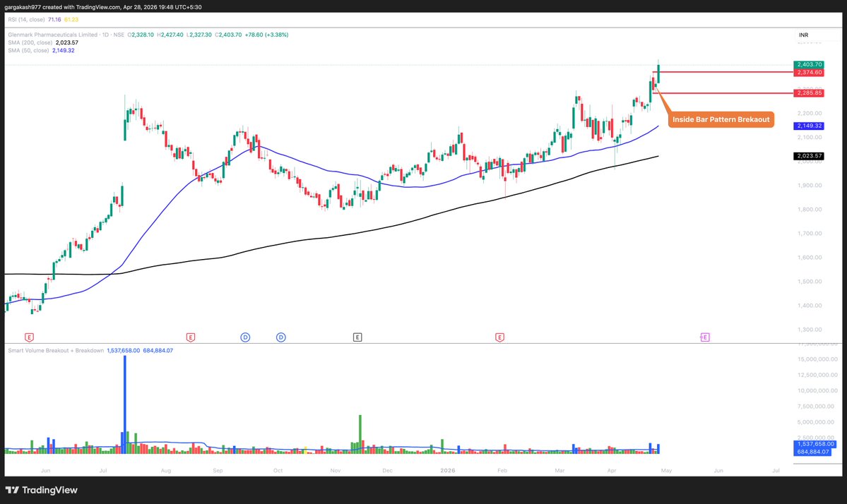Select the Inside Bar Pattern Brekaout callout
The width and height of the screenshot is (847, 504).
click(x=721, y=119)
